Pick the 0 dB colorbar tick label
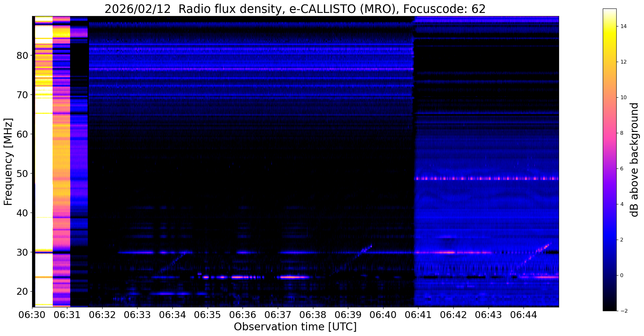 click(621, 276)
